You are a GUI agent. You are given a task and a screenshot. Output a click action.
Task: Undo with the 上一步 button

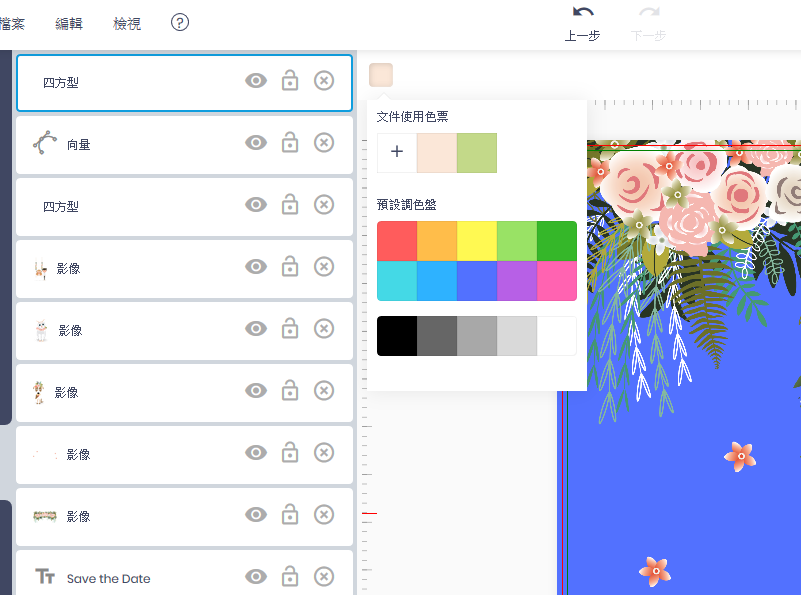coord(582,24)
